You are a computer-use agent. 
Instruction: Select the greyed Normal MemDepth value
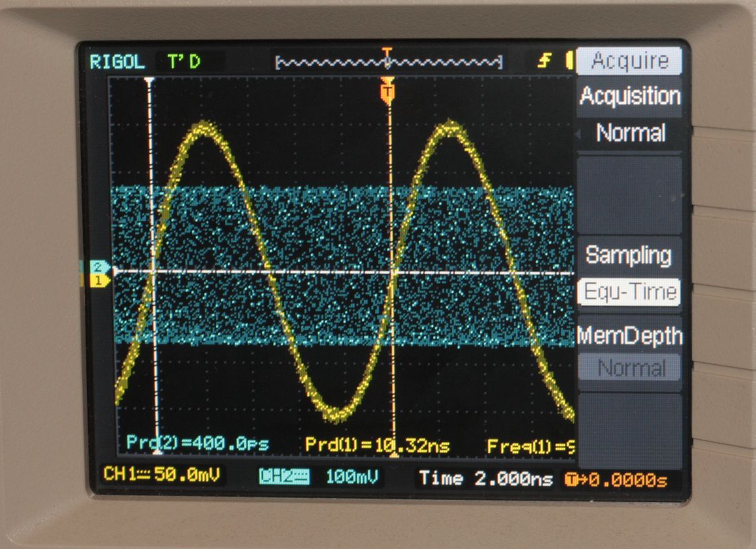click(x=630, y=368)
